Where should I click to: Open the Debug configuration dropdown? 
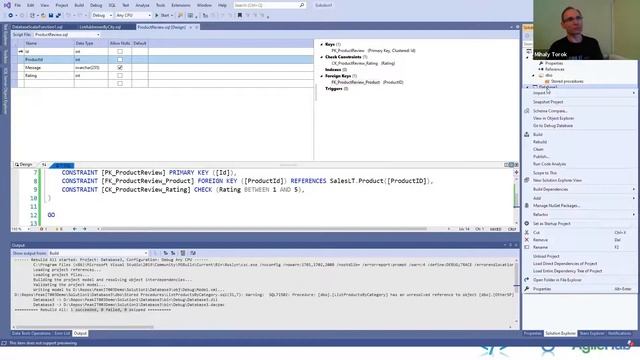tap(102, 16)
